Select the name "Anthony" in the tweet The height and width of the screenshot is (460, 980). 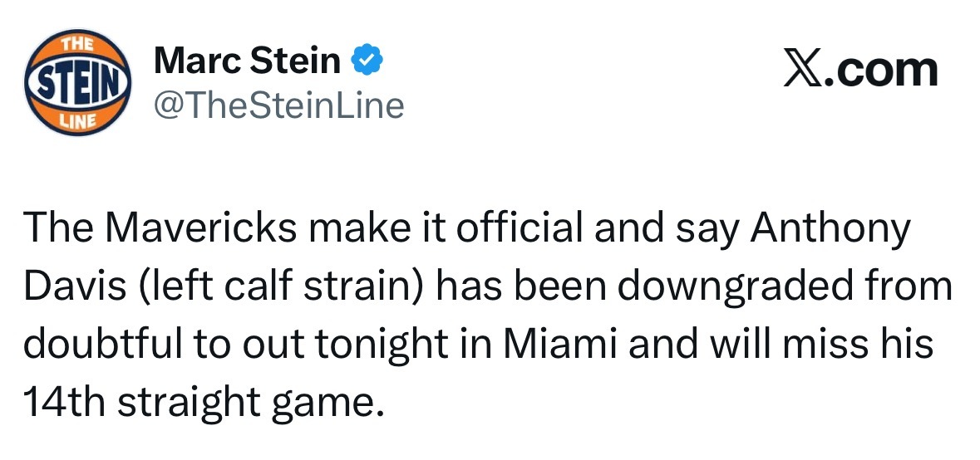pyautogui.click(x=830, y=230)
